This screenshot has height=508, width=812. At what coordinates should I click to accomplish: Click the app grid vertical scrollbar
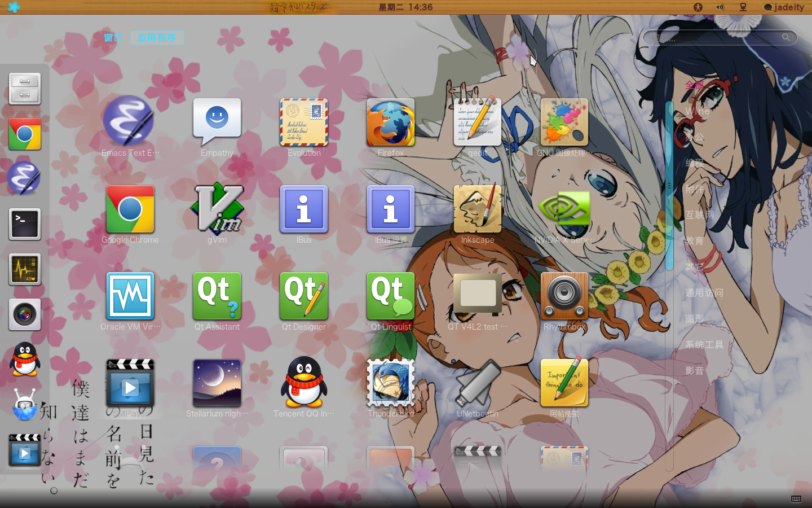coord(669,185)
